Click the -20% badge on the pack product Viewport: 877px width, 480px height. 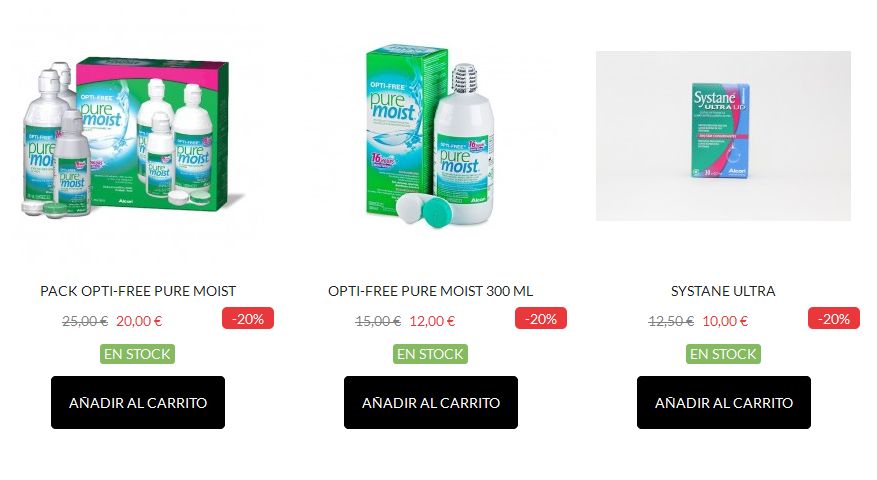coord(248,318)
